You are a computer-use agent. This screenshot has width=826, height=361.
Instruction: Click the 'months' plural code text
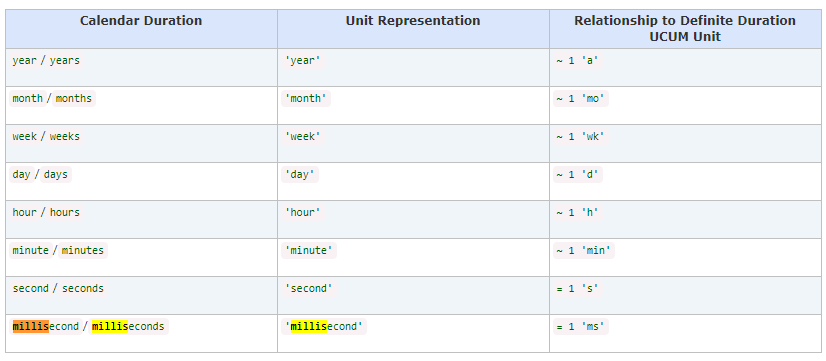[x=74, y=99]
